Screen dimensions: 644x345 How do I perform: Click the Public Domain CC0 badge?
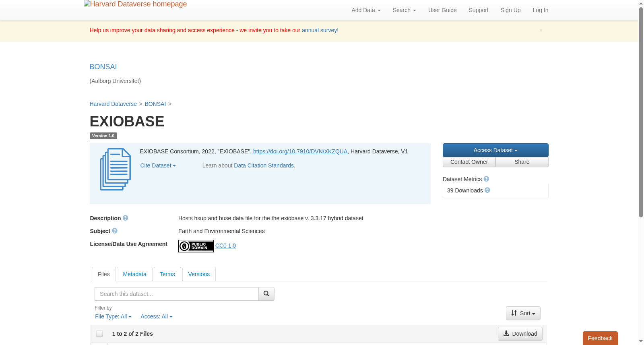pyautogui.click(x=196, y=246)
